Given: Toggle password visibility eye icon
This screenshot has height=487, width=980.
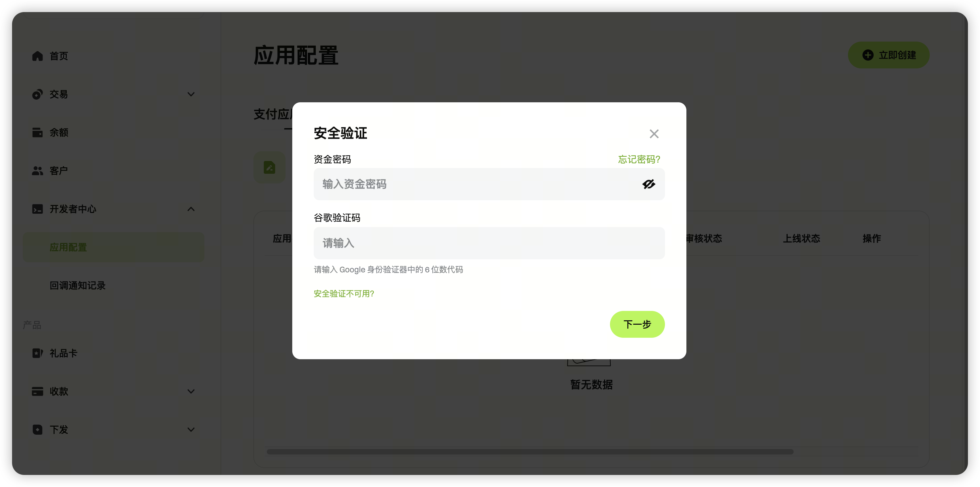Looking at the screenshot, I should 649,184.
